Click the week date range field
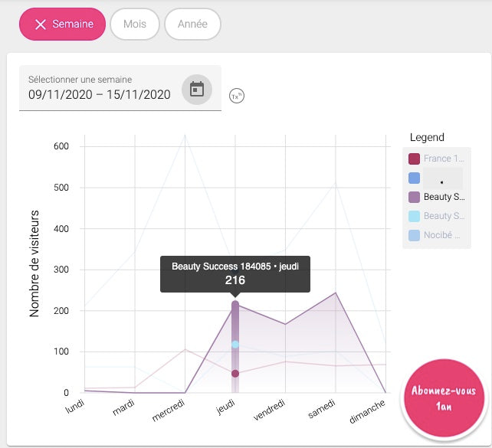Image resolution: width=492 pixels, height=448 pixels. point(120,88)
